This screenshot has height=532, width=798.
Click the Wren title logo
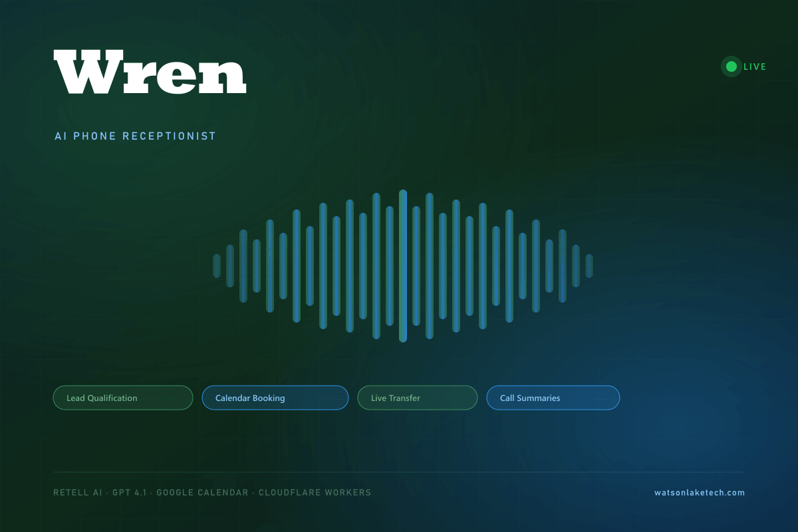150,72
